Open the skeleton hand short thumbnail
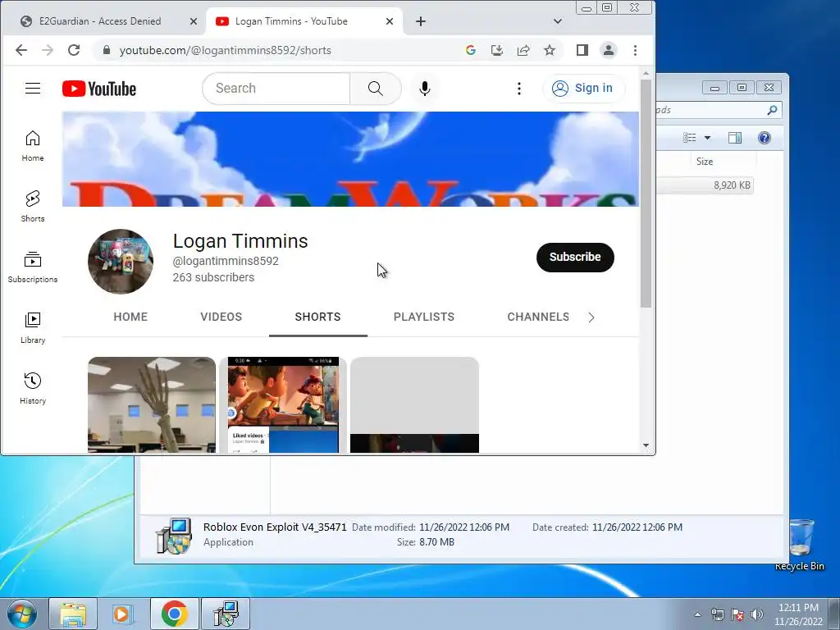Image resolution: width=840 pixels, height=630 pixels. [x=152, y=405]
